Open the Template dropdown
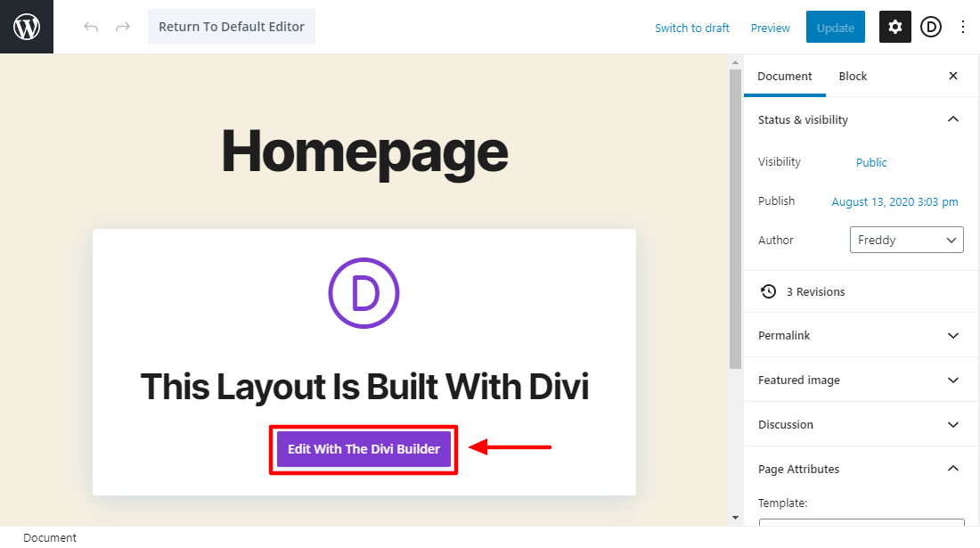 [x=862, y=522]
